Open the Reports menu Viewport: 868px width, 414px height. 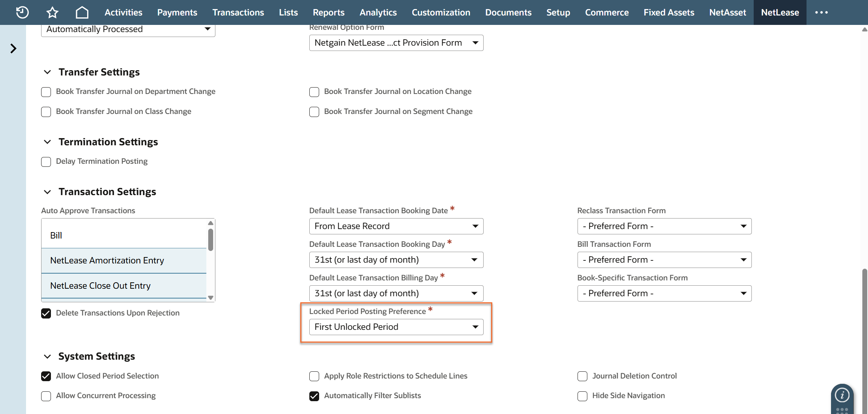pyautogui.click(x=328, y=12)
